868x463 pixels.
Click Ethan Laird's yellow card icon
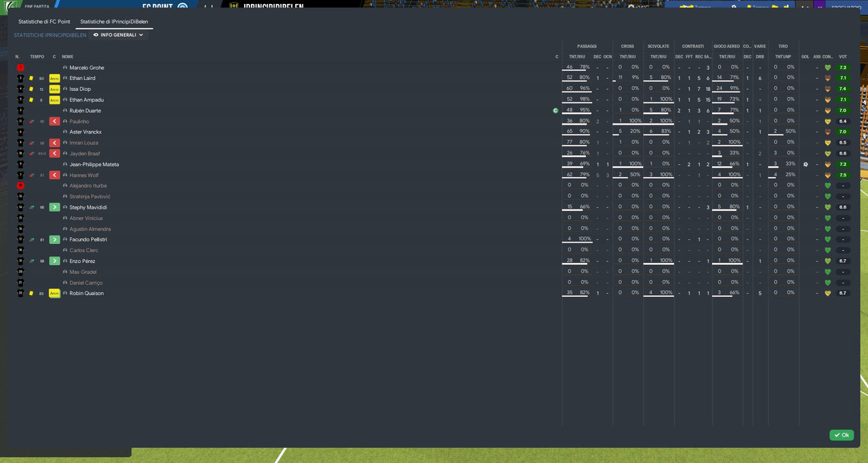[x=31, y=79]
